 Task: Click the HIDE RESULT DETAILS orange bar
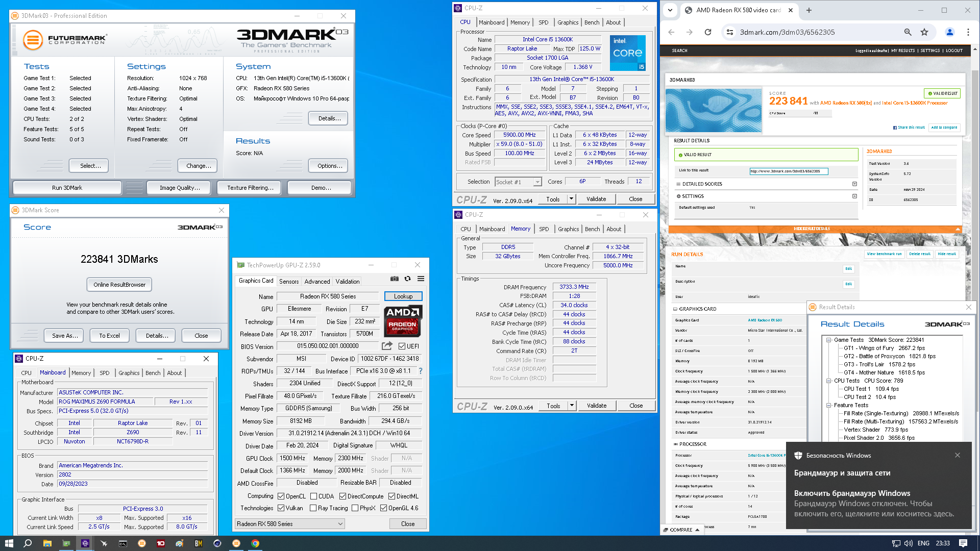click(815, 229)
